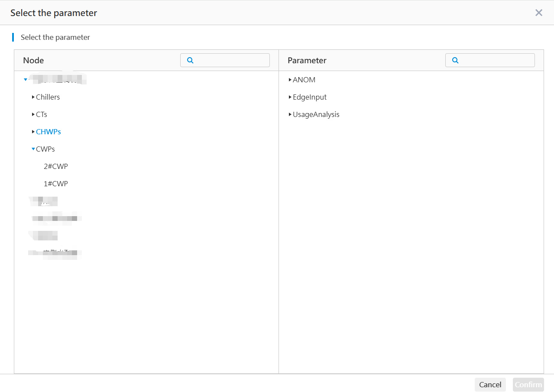
Task: Select the highlighted CHWPs entry
Action: click(48, 132)
